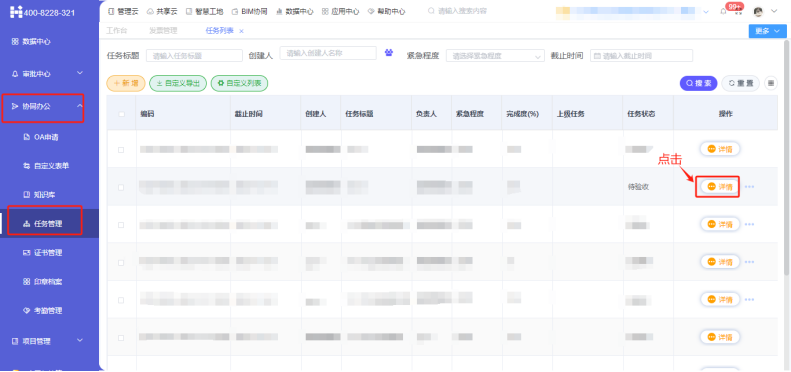Tick the sixth row's checkbox
791x372 pixels.
point(121,338)
